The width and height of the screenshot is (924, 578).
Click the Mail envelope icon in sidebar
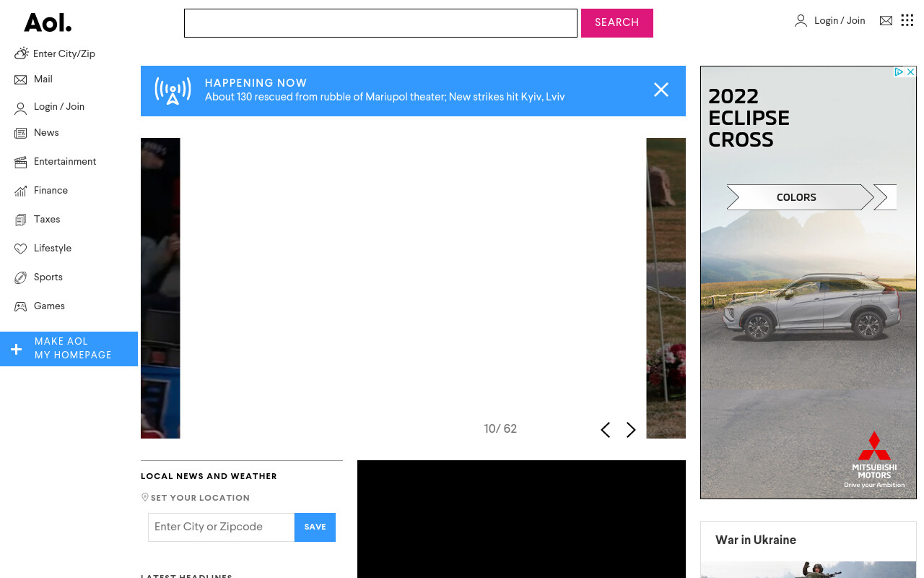click(x=21, y=80)
